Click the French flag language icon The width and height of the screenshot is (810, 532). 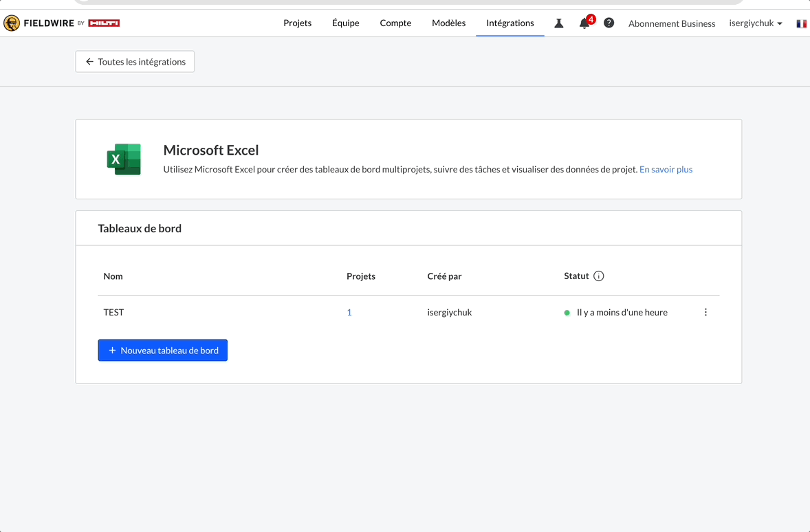tap(801, 23)
